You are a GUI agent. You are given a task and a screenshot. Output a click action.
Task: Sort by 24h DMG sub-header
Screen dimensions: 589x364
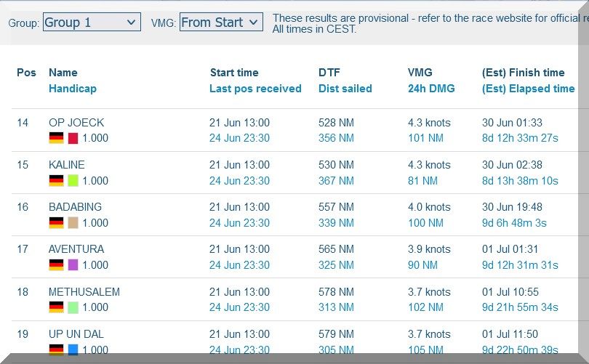click(x=430, y=89)
